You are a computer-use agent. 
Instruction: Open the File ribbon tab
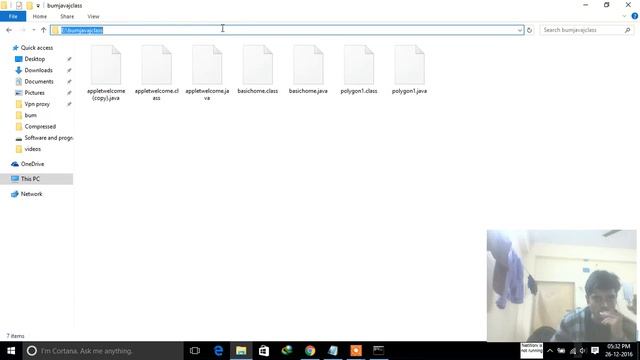(x=13, y=16)
